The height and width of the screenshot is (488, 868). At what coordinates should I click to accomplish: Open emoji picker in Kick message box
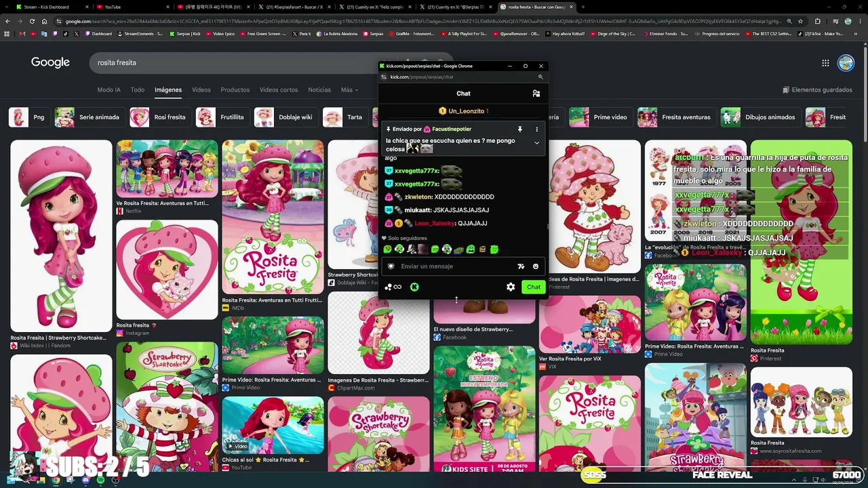[x=535, y=266]
